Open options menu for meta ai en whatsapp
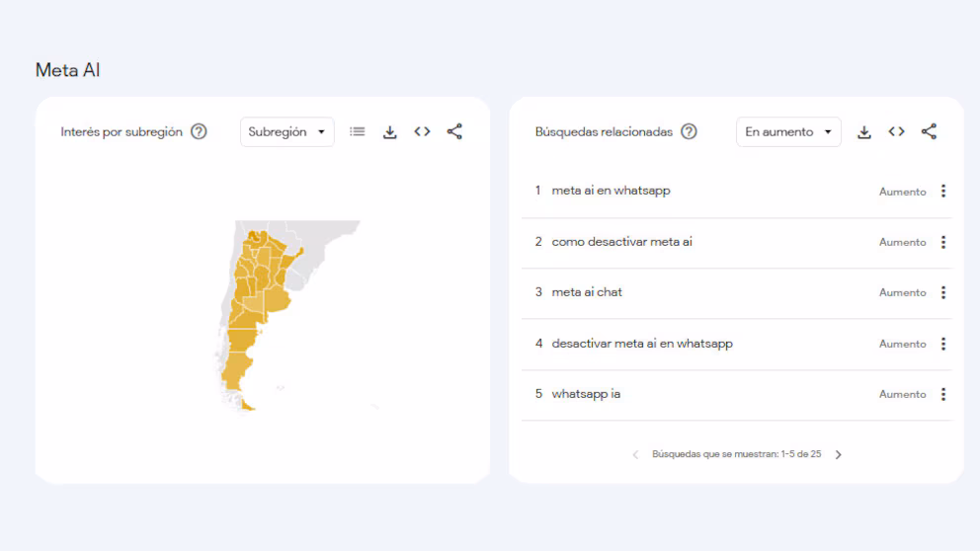980x551 pixels. [x=943, y=192]
